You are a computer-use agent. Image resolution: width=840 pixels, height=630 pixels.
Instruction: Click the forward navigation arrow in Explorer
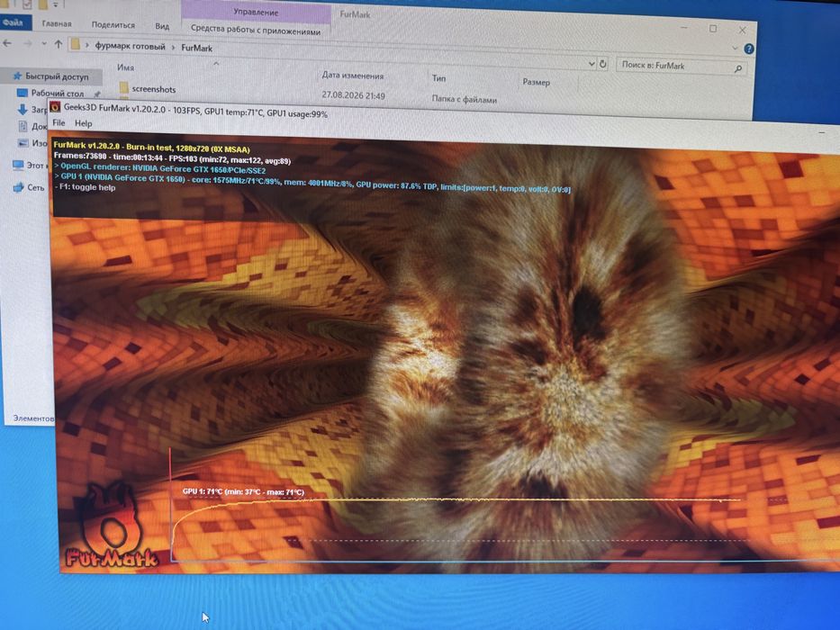tap(27, 44)
